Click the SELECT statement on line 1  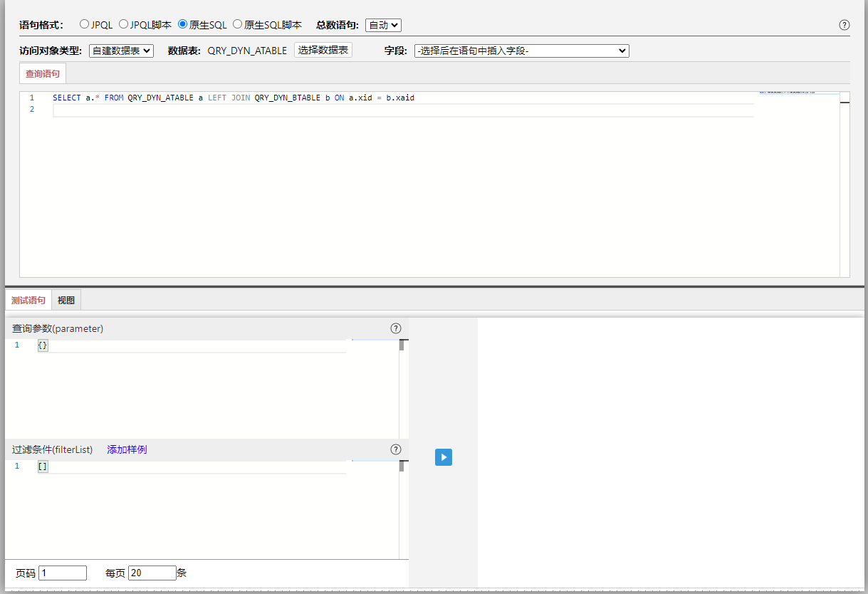coord(233,98)
